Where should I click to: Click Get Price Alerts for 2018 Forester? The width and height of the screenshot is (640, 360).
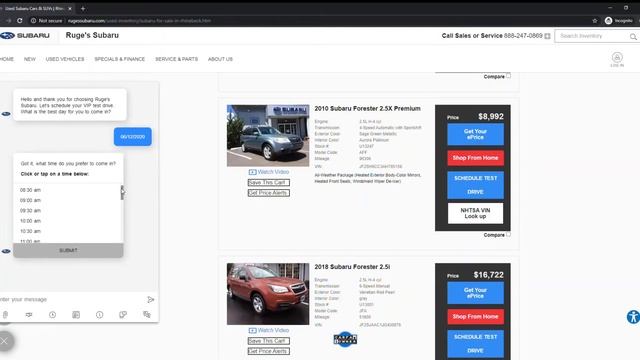(x=269, y=351)
